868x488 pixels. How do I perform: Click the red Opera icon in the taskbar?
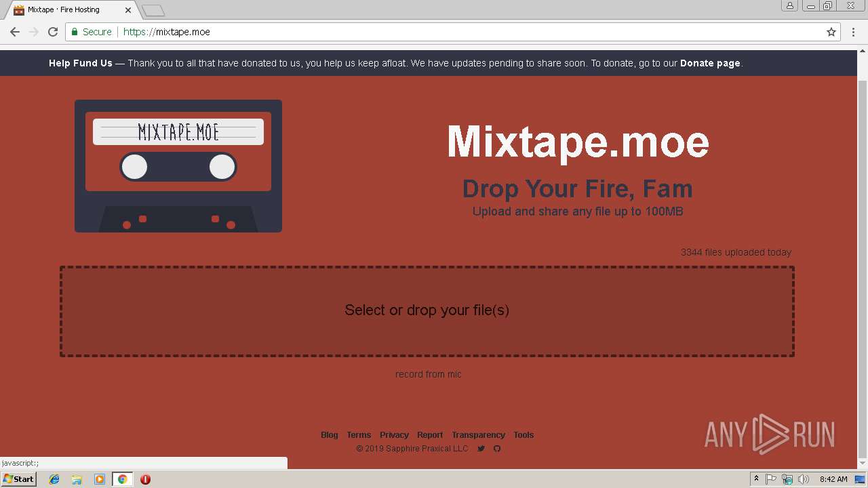click(x=145, y=479)
